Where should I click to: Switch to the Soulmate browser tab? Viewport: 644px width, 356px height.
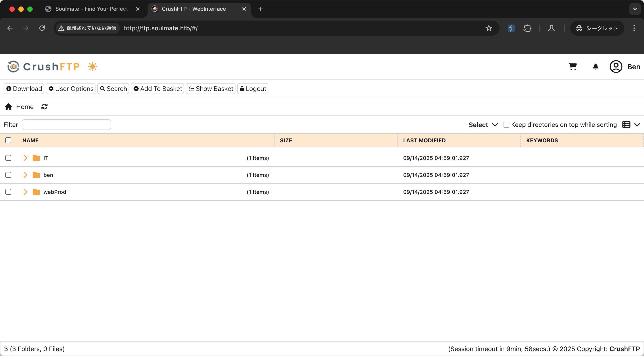coord(91,9)
